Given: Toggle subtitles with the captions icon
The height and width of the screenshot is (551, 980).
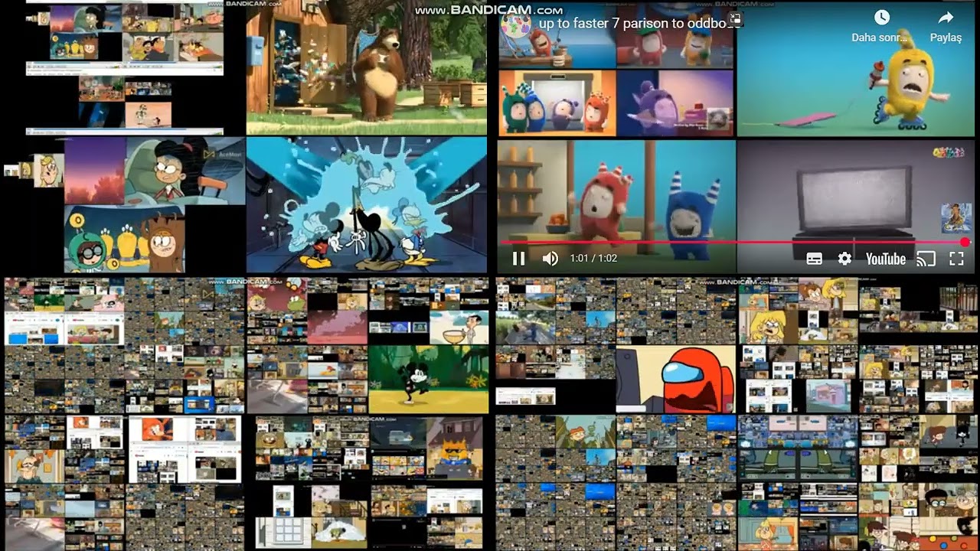Looking at the screenshot, I should [815, 259].
